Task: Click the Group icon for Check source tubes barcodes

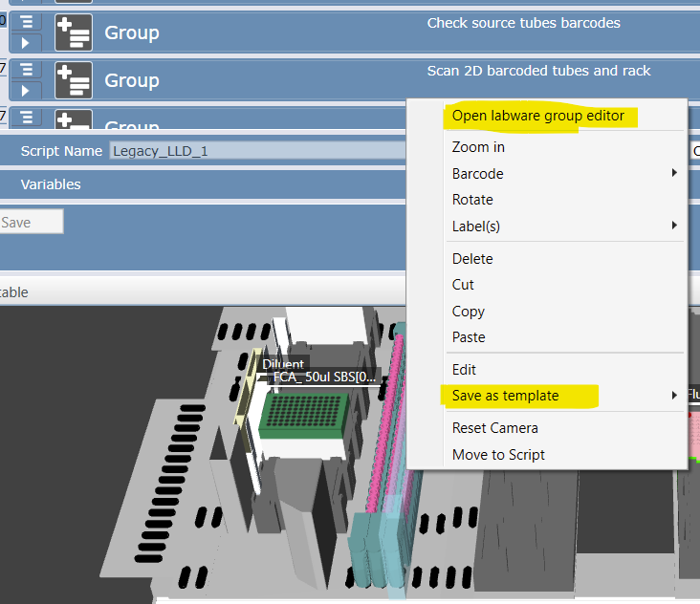Action: click(74, 32)
